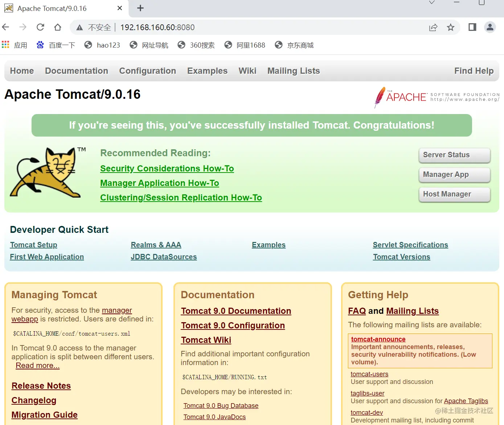The height and width of the screenshot is (425, 504).
Task: Open the tab search chevron
Action: click(432, 3)
